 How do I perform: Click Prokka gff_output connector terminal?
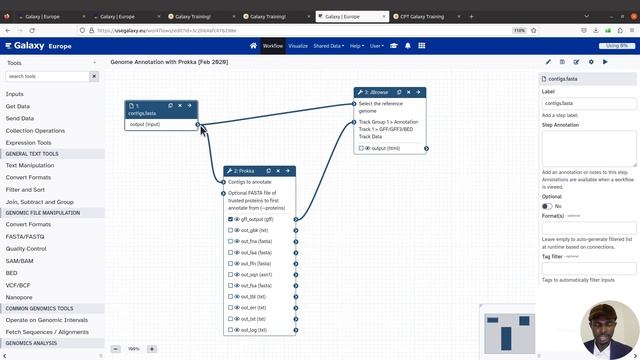tap(296, 220)
